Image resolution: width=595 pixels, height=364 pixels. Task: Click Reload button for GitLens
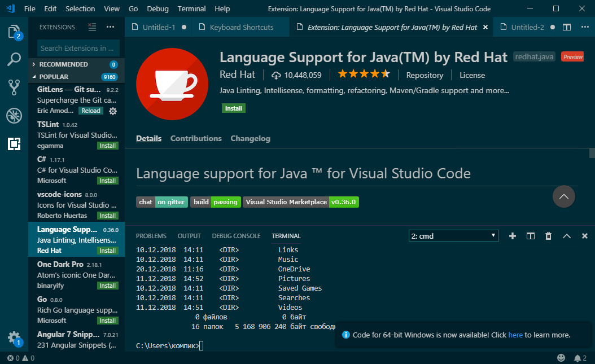[x=91, y=111]
